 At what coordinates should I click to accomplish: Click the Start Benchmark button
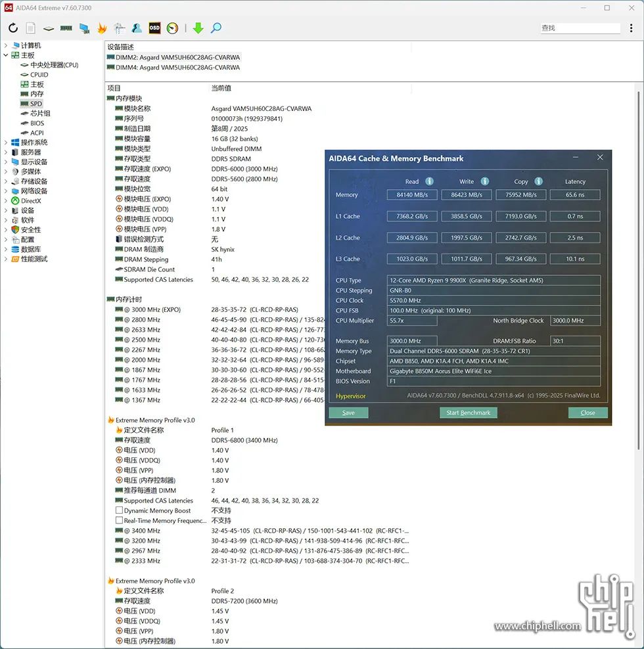coord(469,413)
